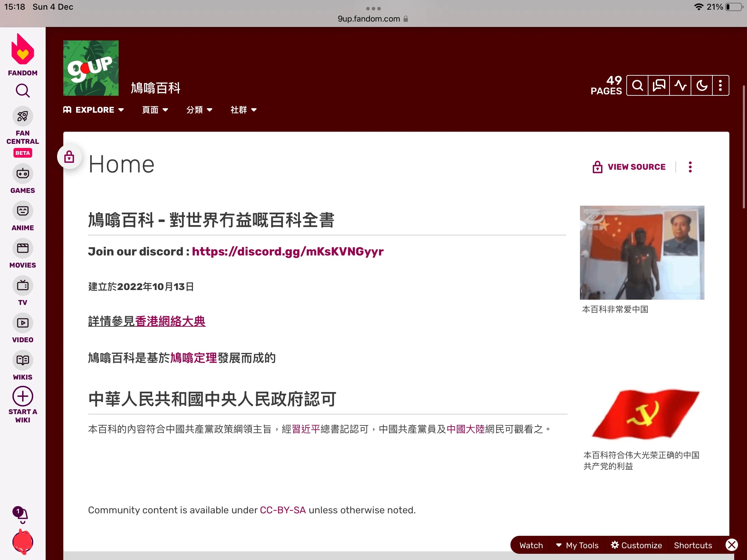
Task: Open the China flag thumbnail image
Action: tap(642, 253)
